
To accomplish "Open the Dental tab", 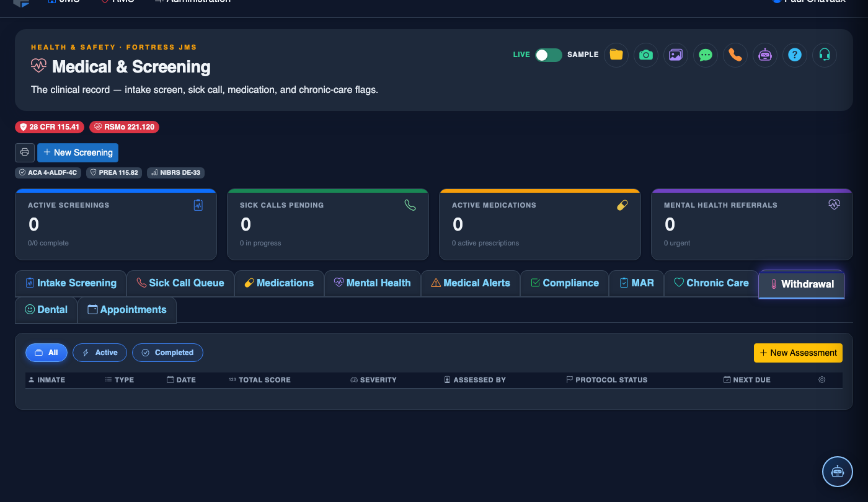I will [46, 310].
